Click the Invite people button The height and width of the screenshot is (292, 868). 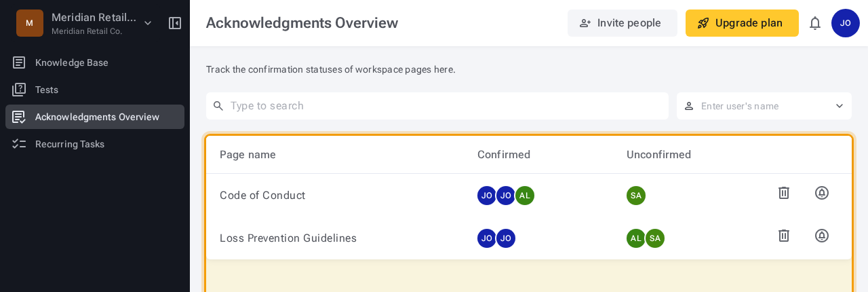point(623,23)
